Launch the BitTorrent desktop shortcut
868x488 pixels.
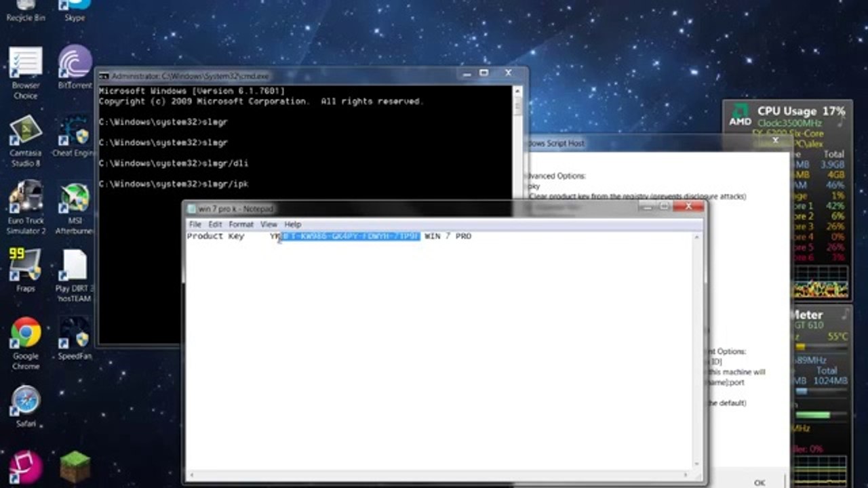[75, 68]
